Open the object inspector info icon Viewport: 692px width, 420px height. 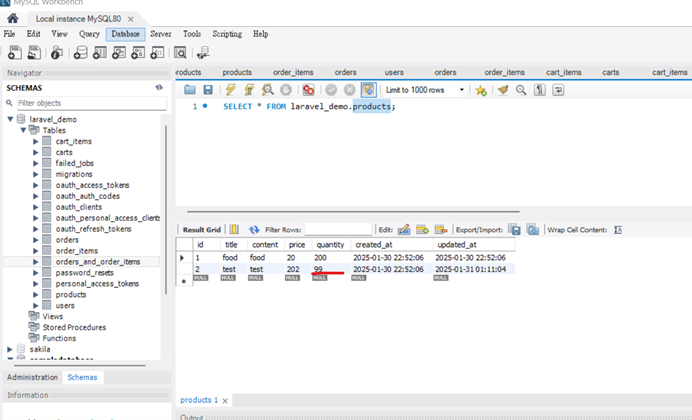(56, 52)
